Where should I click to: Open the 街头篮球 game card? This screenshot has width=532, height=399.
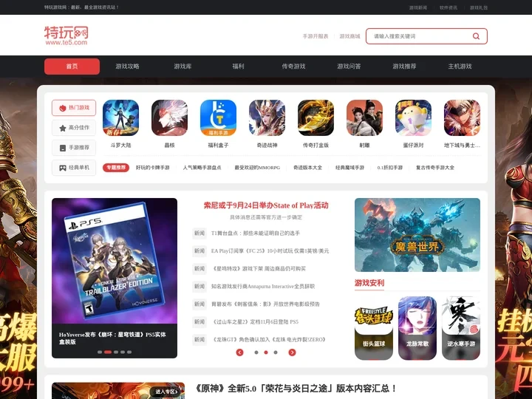click(374, 328)
